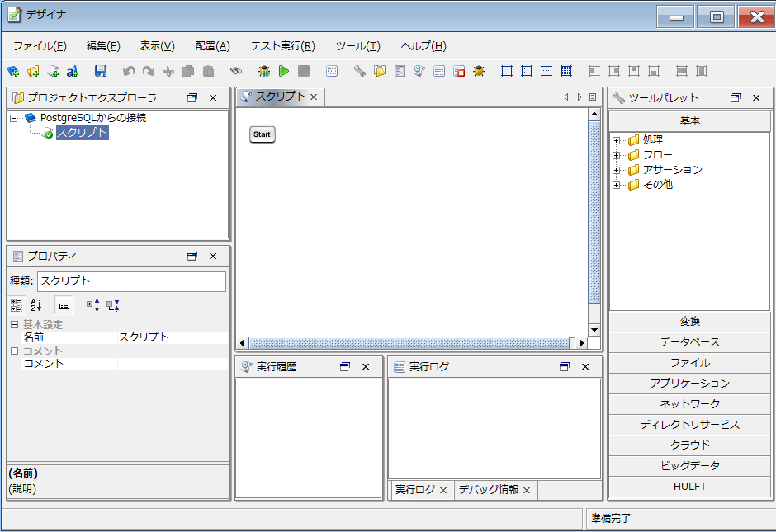Image resolution: width=776 pixels, height=532 pixels.
Task: Click the right tab-scroll arrow in the script editor
Action: (x=580, y=97)
